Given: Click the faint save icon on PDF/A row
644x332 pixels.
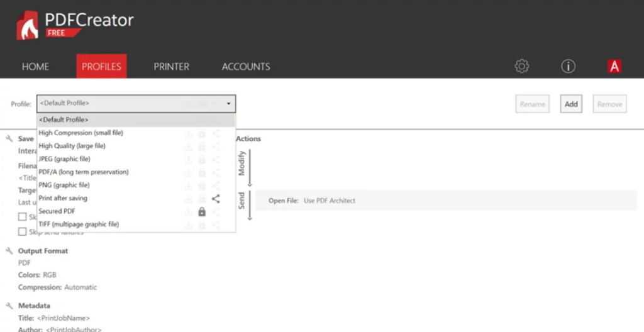Looking at the screenshot, I should (189, 172).
